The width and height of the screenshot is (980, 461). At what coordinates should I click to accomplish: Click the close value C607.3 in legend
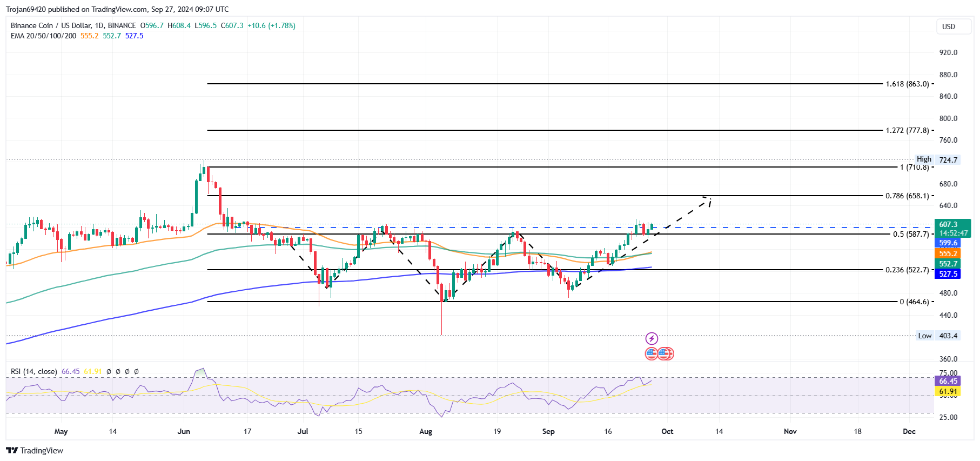(232, 25)
